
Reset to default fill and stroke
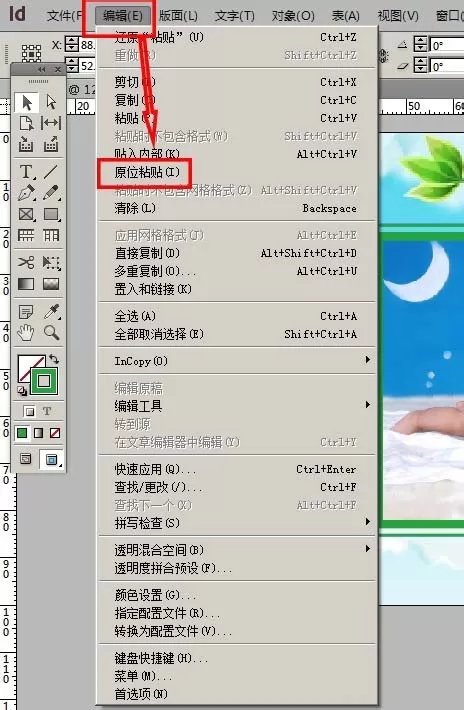click(x=22, y=390)
